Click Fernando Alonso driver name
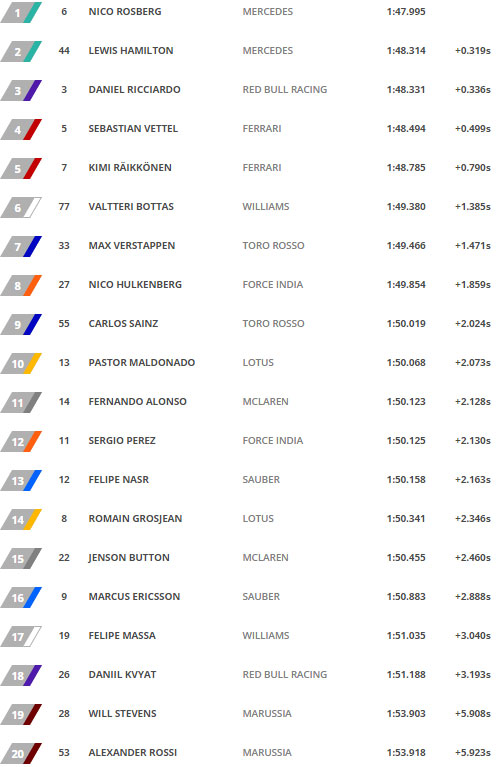Image resolution: width=499 pixels, height=767 pixels. (137, 402)
